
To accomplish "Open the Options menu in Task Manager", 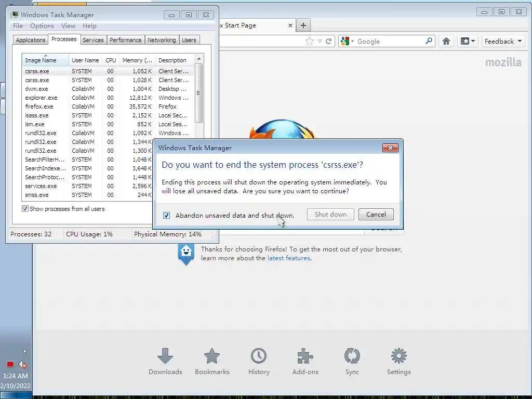I will click(x=42, y=26).
